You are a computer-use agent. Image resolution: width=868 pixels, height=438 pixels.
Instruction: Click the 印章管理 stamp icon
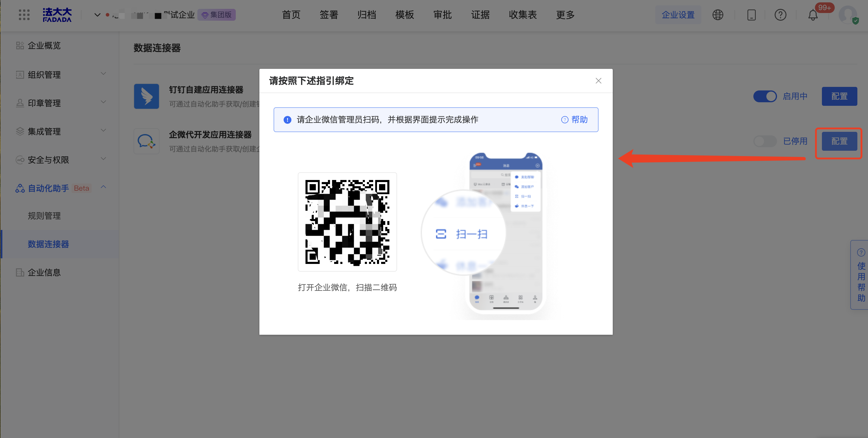(20, 103)
